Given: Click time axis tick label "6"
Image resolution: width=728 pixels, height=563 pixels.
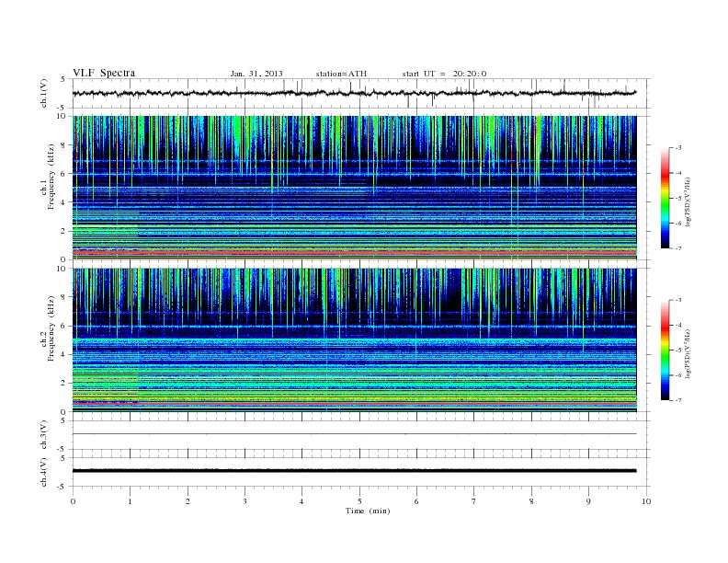Looking at the screenshot, I should tap(416, 501).
